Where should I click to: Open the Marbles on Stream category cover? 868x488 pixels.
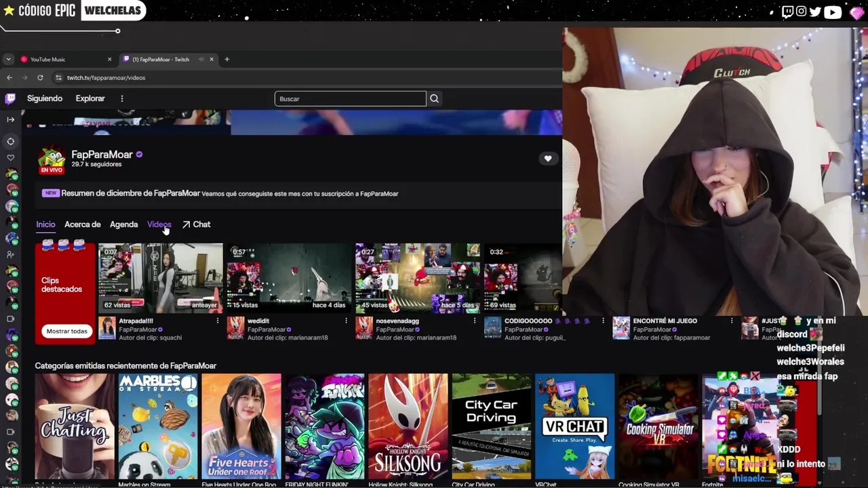click(x=158, y=426)
